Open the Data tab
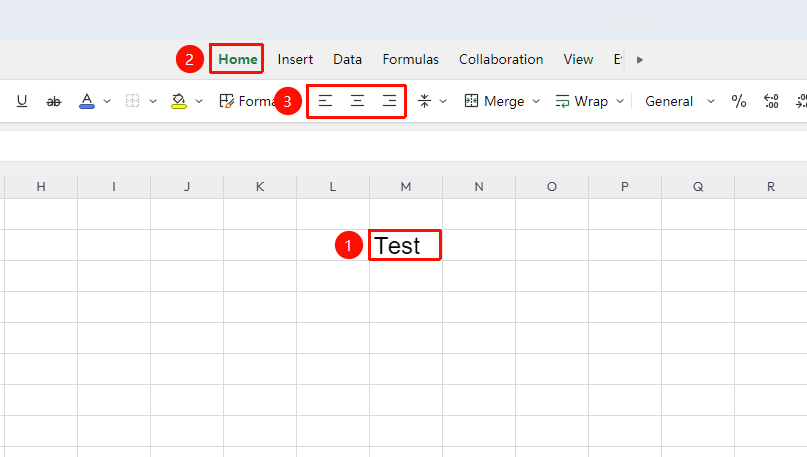807x457 pixels. 347,59
